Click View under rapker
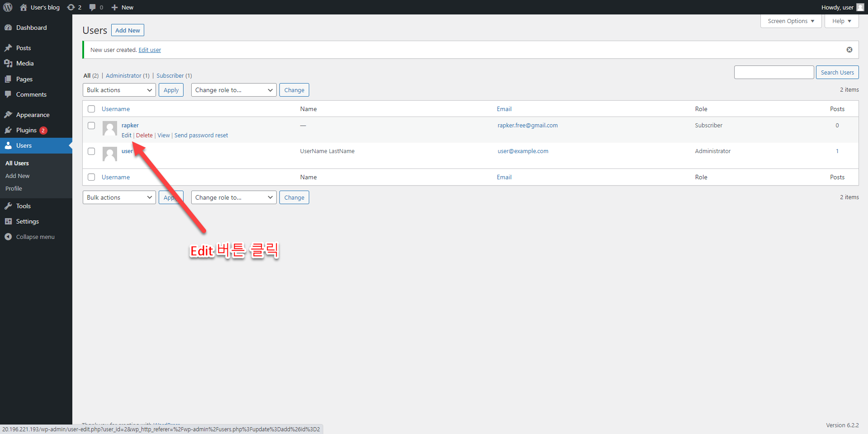The height and width of the screenshot is (434, 868). pyautogui.click(x=164, y=135)
